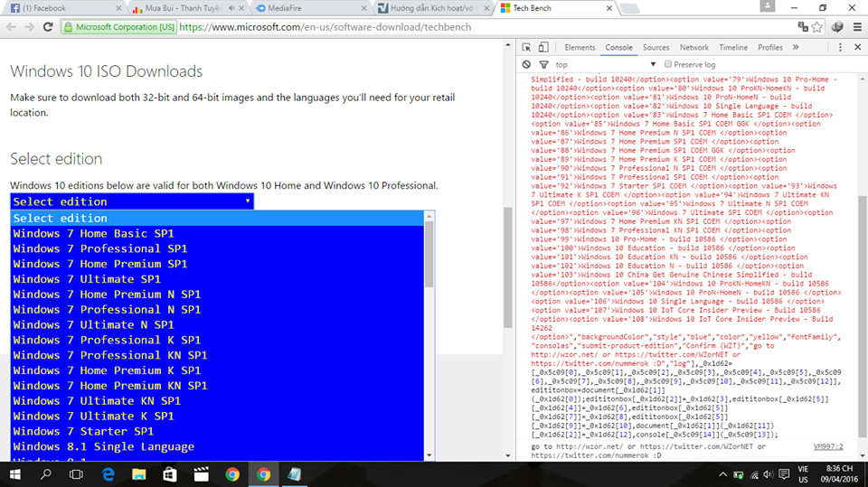Choose Windows 7 Ultimate K SP1

(217, 417)
